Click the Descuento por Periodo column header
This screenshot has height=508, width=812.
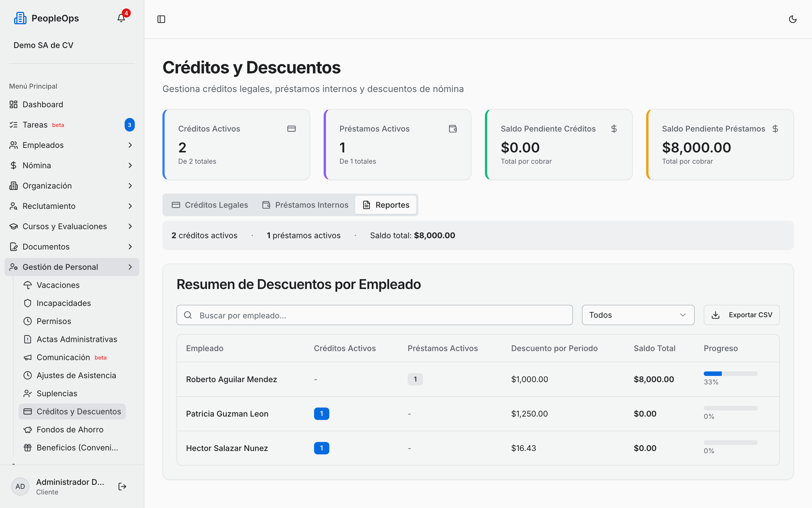click(554, 349)
